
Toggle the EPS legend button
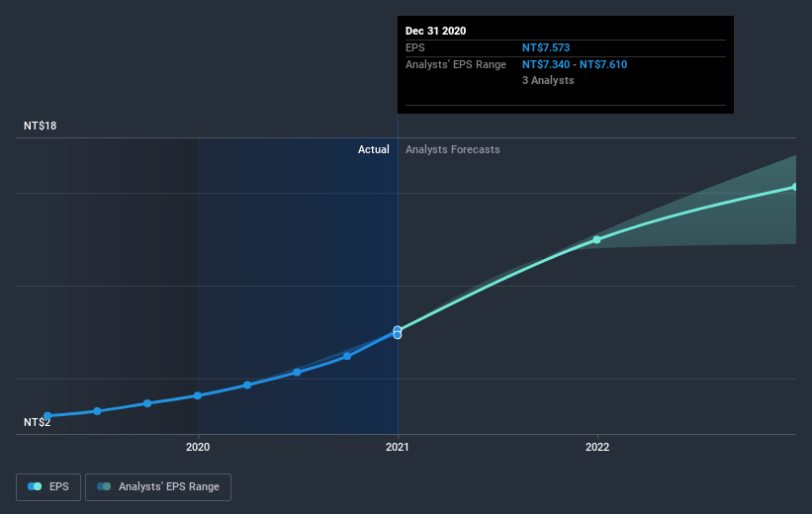click(x=48, y=486)
